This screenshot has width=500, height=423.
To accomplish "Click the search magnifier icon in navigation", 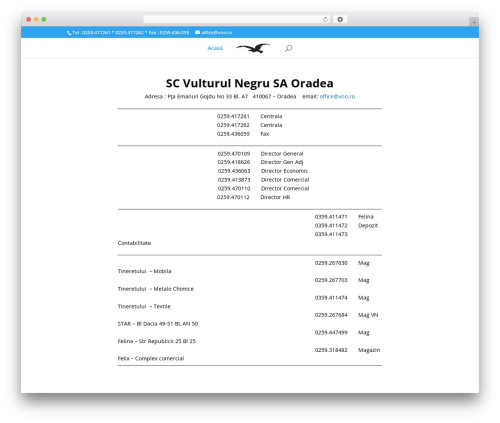I will (x=289, y=49).
